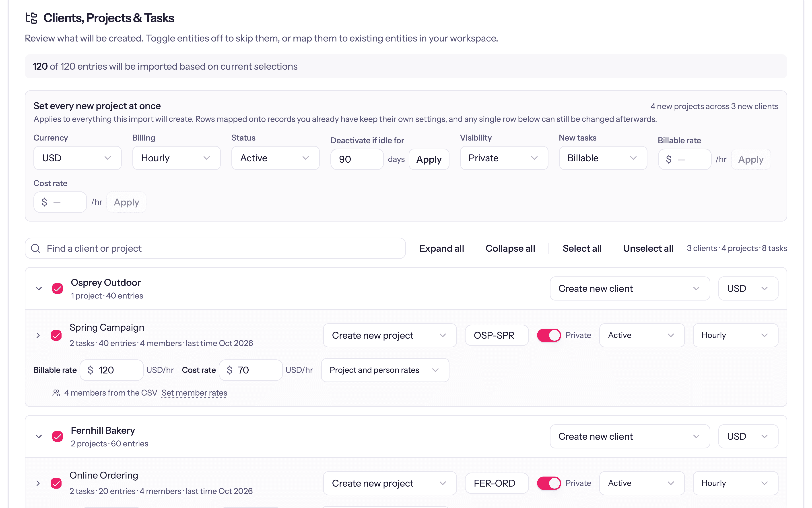Click 'Set every new project at once' heading
The image size is (812, 508).
97,106
